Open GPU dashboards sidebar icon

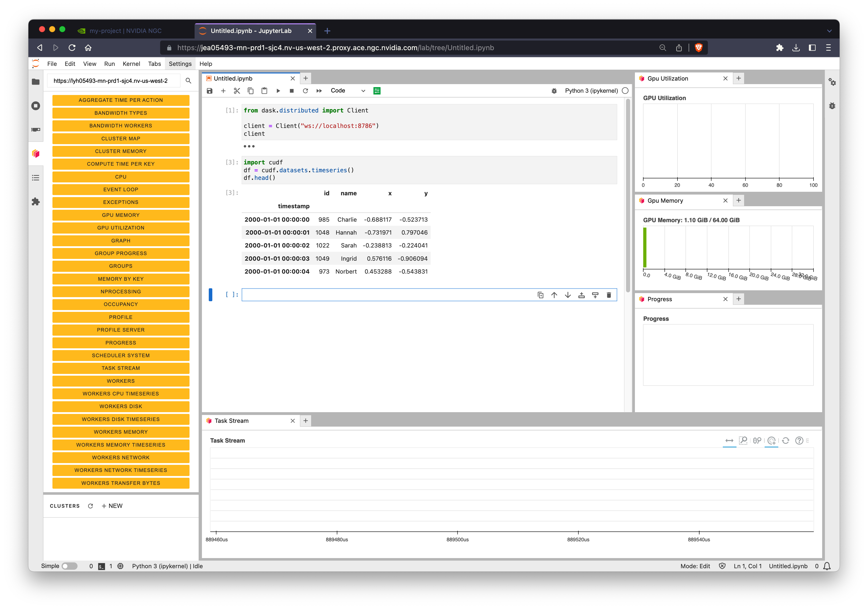pos(36,130)
